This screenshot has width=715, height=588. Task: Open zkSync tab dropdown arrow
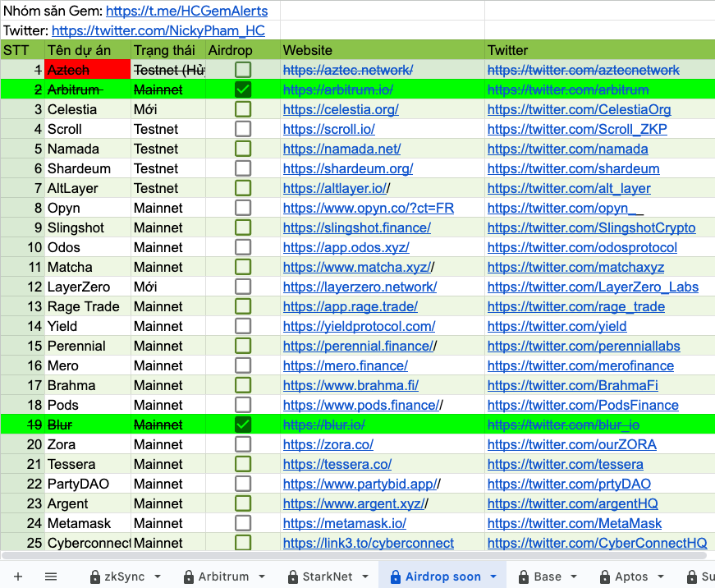(158, 577)
